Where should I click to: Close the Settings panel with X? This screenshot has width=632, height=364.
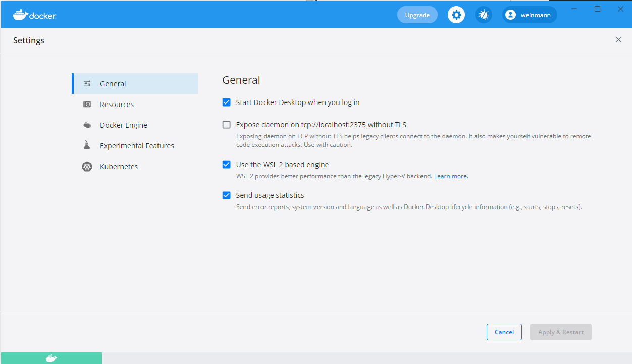click(618, 40)
